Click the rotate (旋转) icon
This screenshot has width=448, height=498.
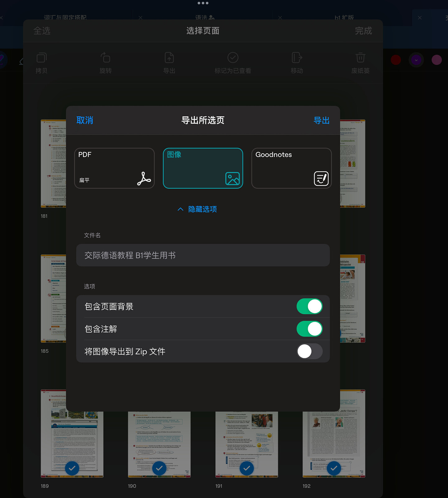tap(105, 58)
